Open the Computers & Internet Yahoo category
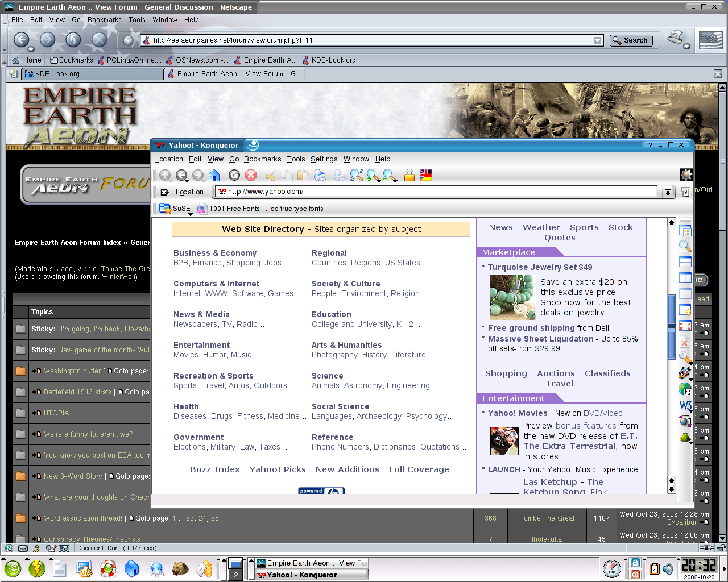 click(216, 284)
